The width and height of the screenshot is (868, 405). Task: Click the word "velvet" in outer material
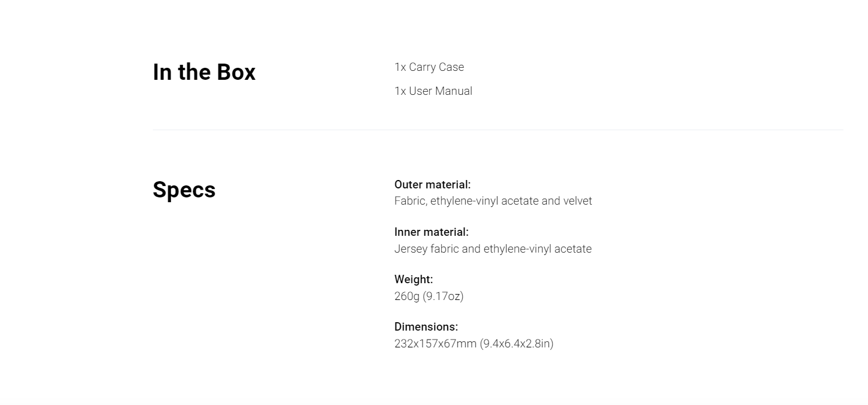[x=577, y=201]
